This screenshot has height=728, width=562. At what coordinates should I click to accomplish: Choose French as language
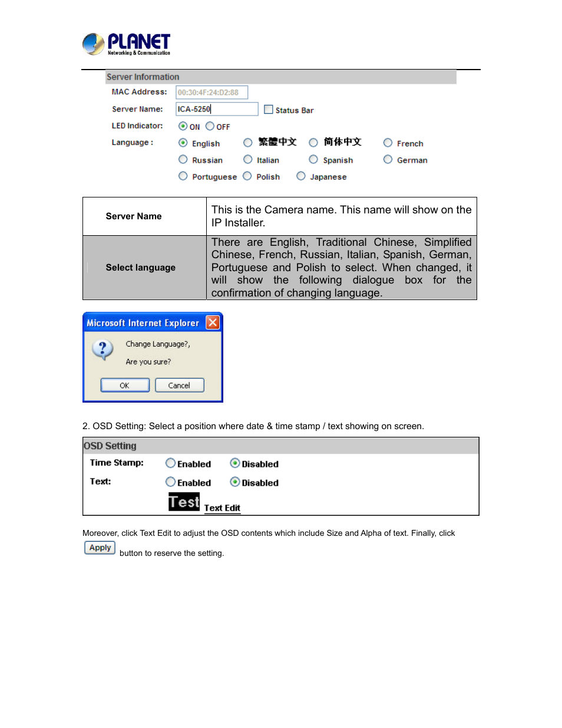388,143
